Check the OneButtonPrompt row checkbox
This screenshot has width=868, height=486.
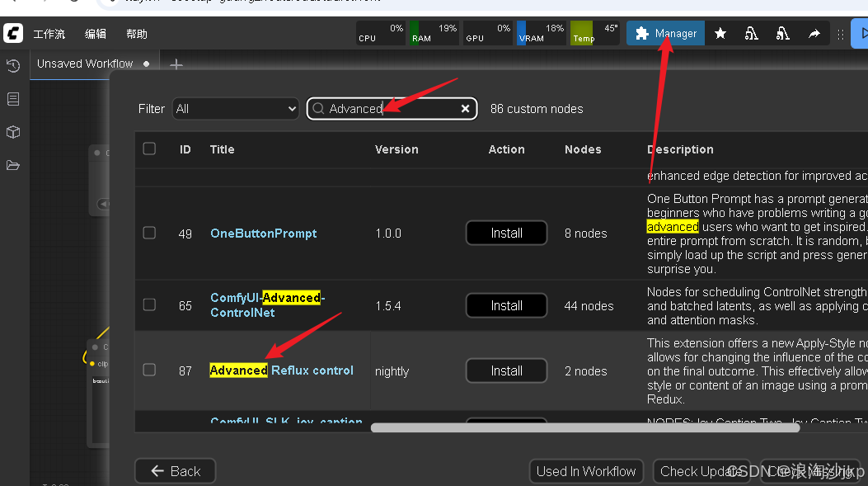pos(149,233)
